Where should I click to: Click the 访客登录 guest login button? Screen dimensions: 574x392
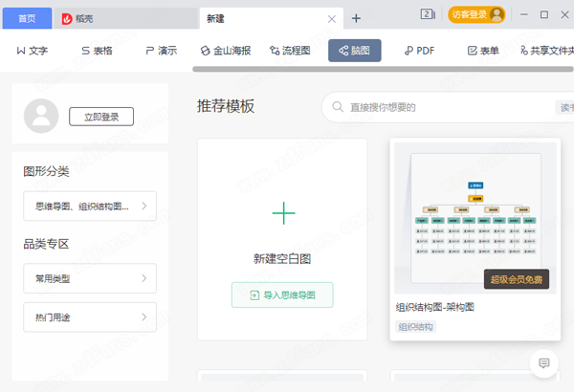pyautogui.click(x=476, y=14)
